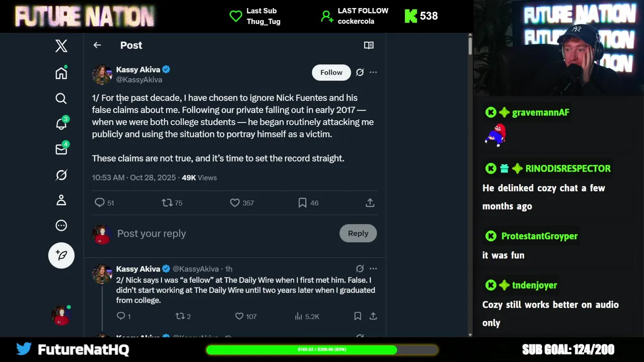
Task: Open reader view book icon
Action: 369,45
